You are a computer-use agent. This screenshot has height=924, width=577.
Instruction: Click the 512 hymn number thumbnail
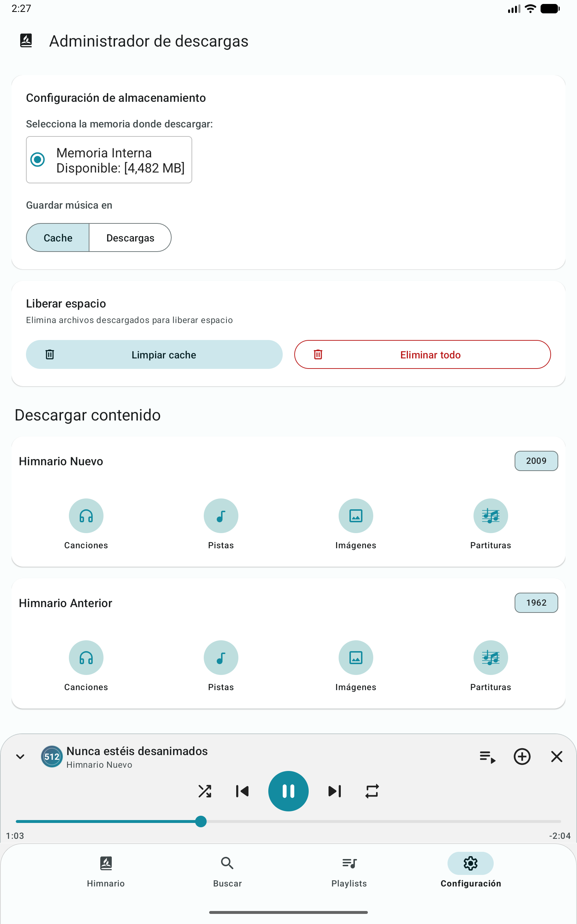point(52,757)
